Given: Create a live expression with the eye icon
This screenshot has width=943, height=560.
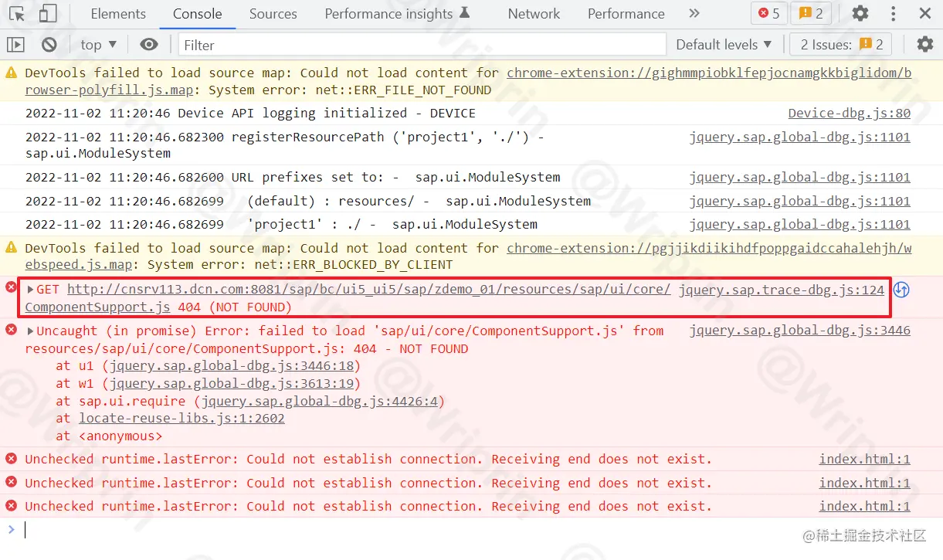Looking at the screenshot, I should coord(149,44).
